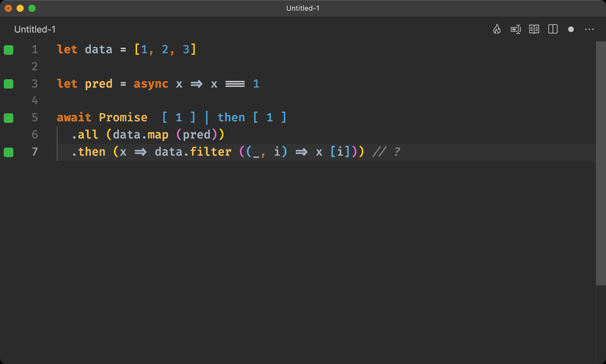Screen dimensions: 606x364
Task: Open the open-book preview icon
Action: (x=534, y=29)
